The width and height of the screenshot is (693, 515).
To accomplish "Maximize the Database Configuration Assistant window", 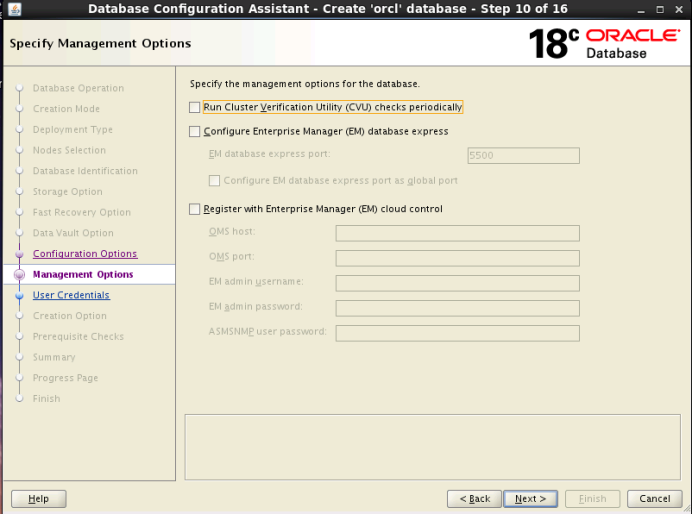I will coord(660,10).
